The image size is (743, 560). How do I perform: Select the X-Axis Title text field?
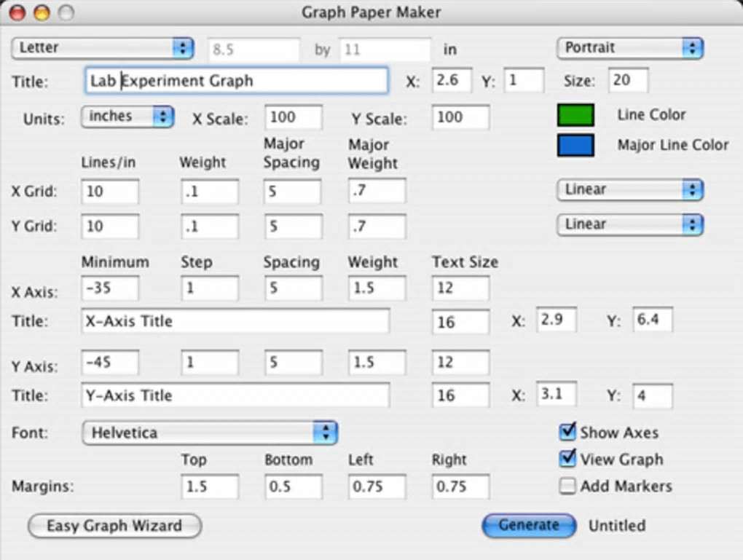(235, 320)
